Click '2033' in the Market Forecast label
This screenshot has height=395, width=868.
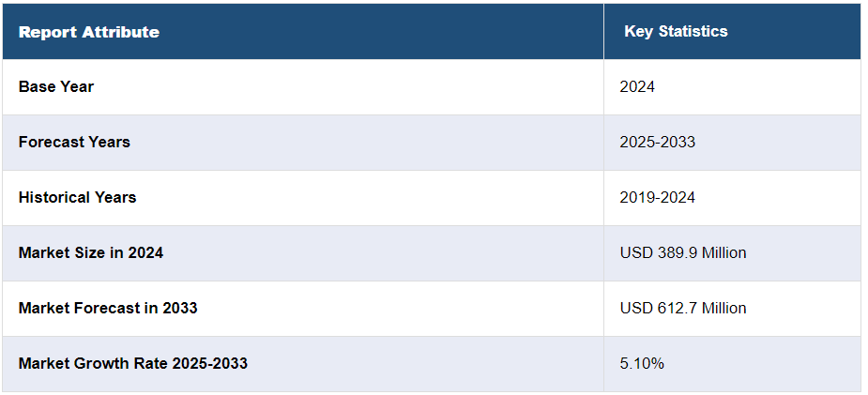click(178, 308)
